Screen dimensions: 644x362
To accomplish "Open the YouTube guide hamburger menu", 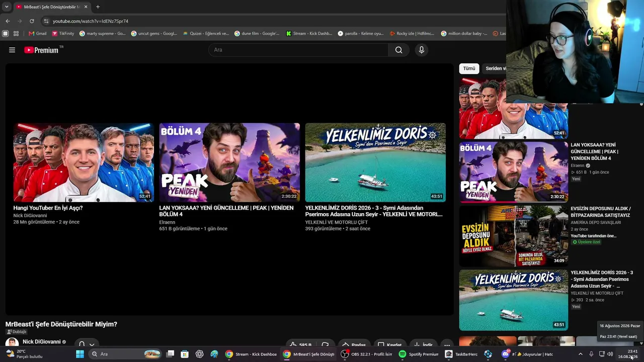I will pos(12,50).
